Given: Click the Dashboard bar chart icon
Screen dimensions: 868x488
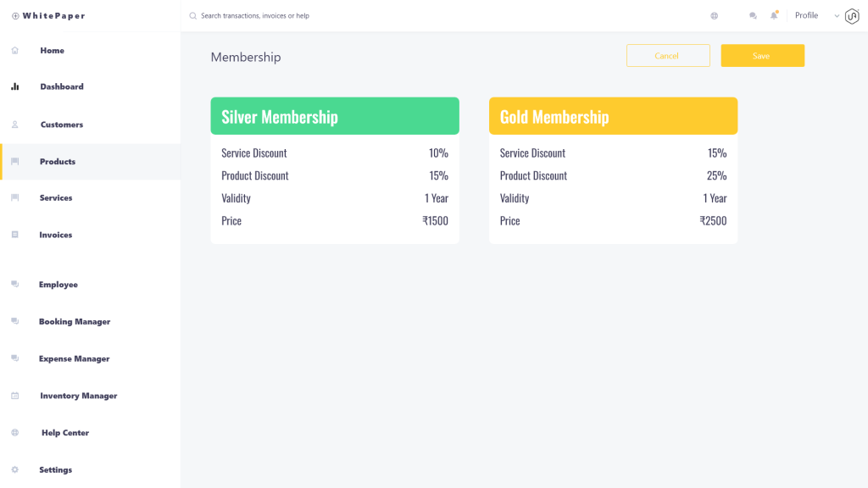Looking at the screenshot, I should (x=15, y=86).
